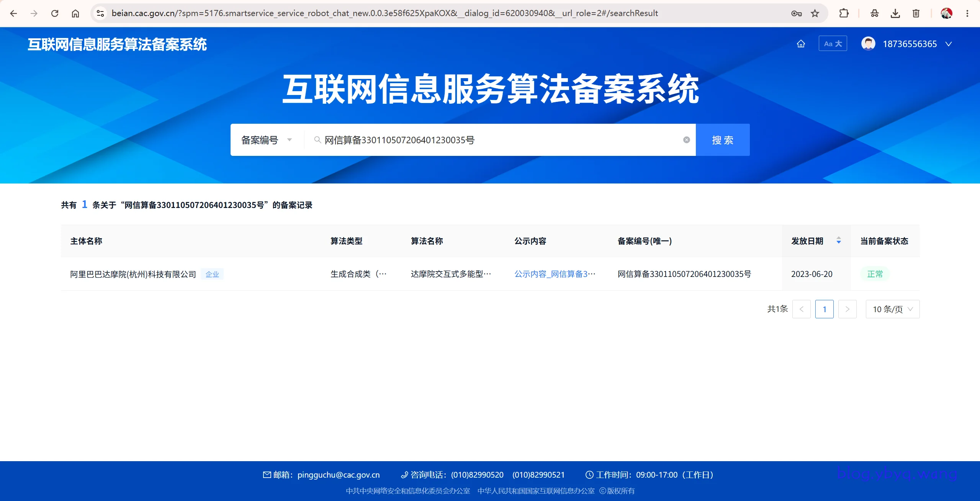The image size is (980, 501).
Task: Click the 达摩院交互式多能型… algorithm name cell
Action: (451, 274)
